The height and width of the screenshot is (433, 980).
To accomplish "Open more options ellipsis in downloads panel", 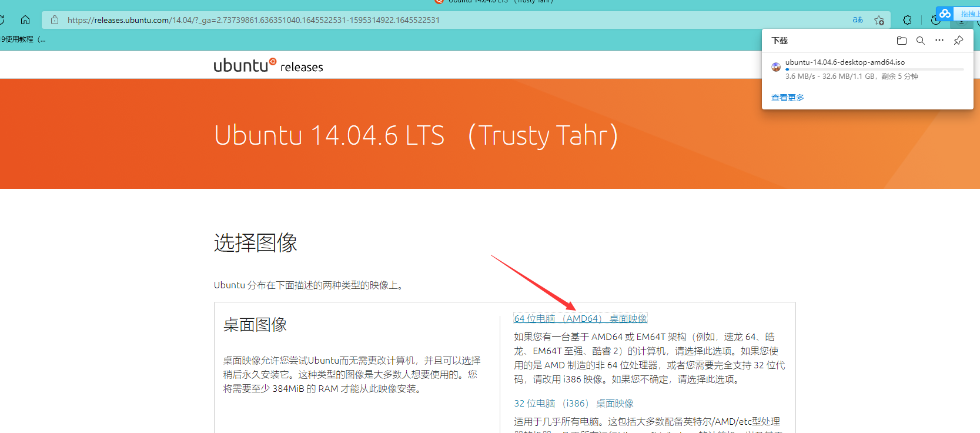I will point(939,40).
